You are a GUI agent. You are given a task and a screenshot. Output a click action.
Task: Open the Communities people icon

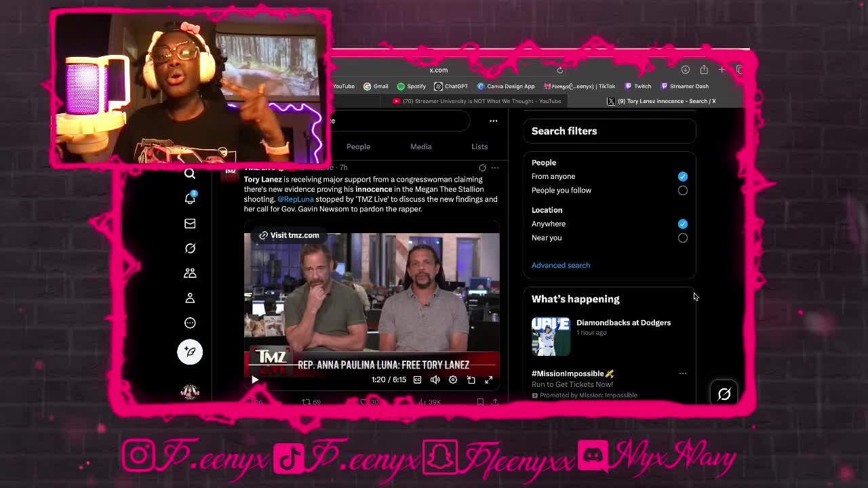[x=190, y=272]
